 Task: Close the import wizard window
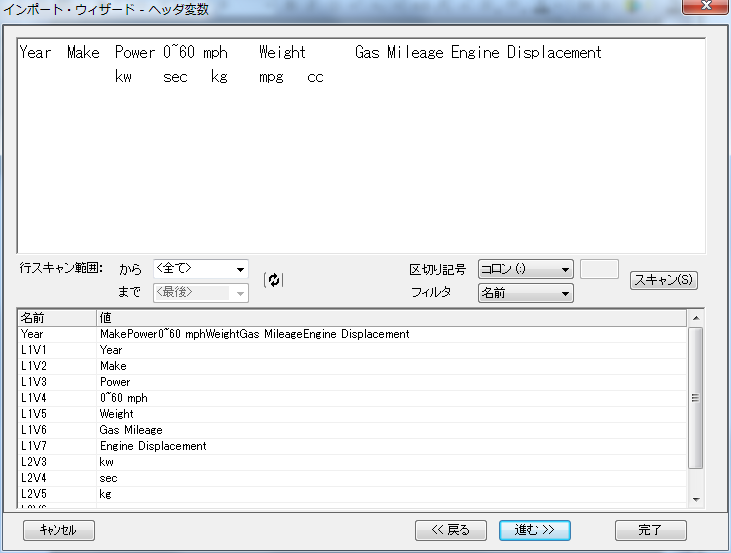pyautogui.click(x=706, y=7)
